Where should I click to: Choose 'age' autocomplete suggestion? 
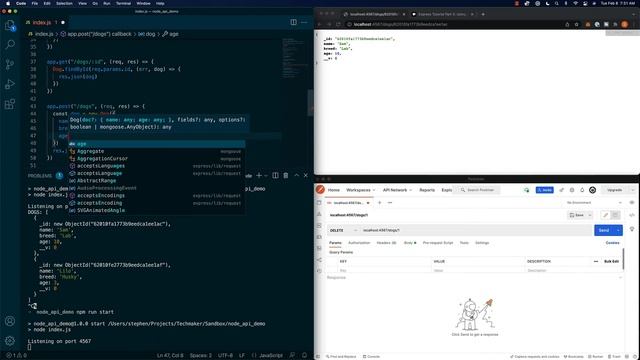pyautogui.click(x=157, y=144)
